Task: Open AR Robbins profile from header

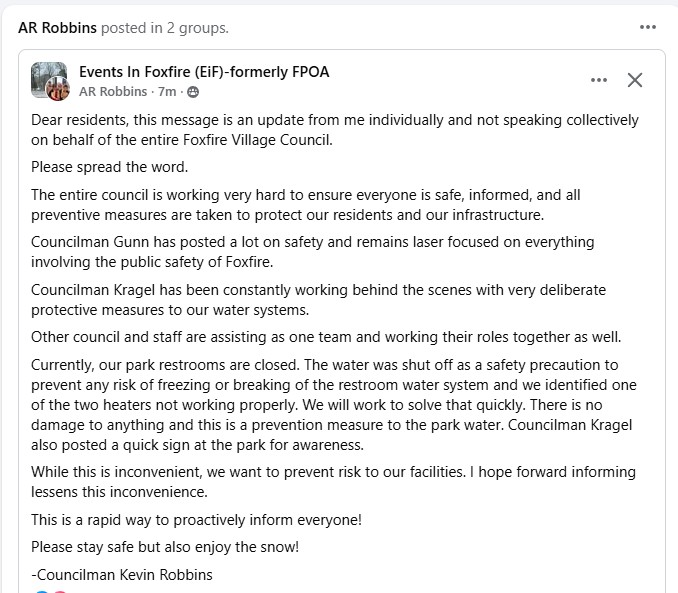Action: click(x=58, y=28)
